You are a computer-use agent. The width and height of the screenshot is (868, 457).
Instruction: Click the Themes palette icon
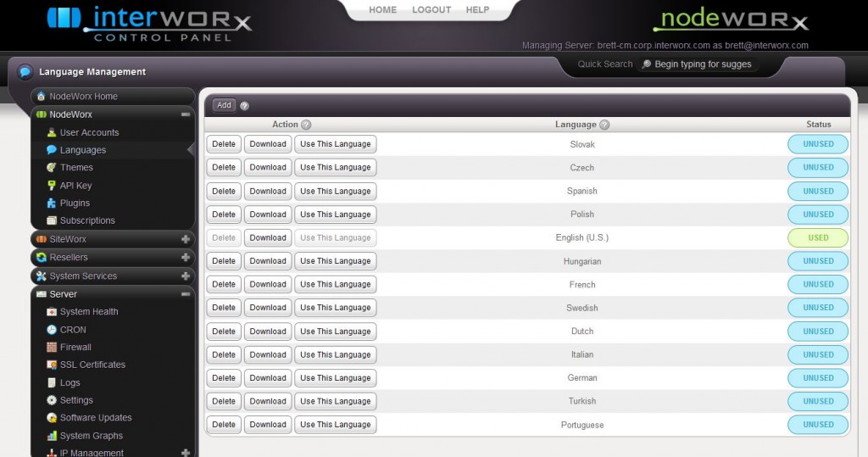52,167
